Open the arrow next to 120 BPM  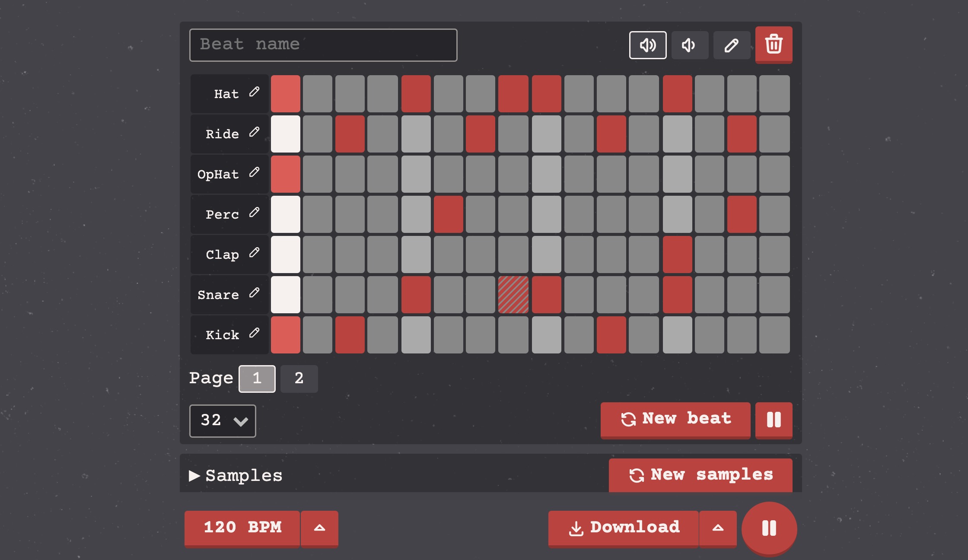[319, 528]
